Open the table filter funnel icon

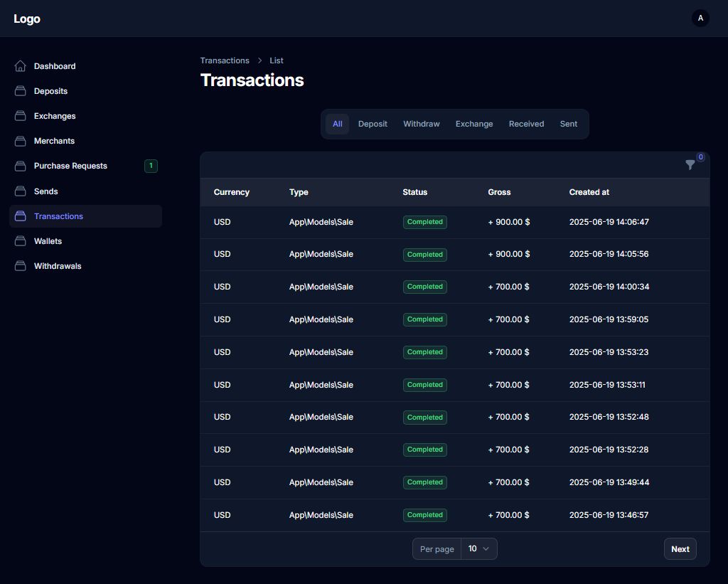coord(690,165)
